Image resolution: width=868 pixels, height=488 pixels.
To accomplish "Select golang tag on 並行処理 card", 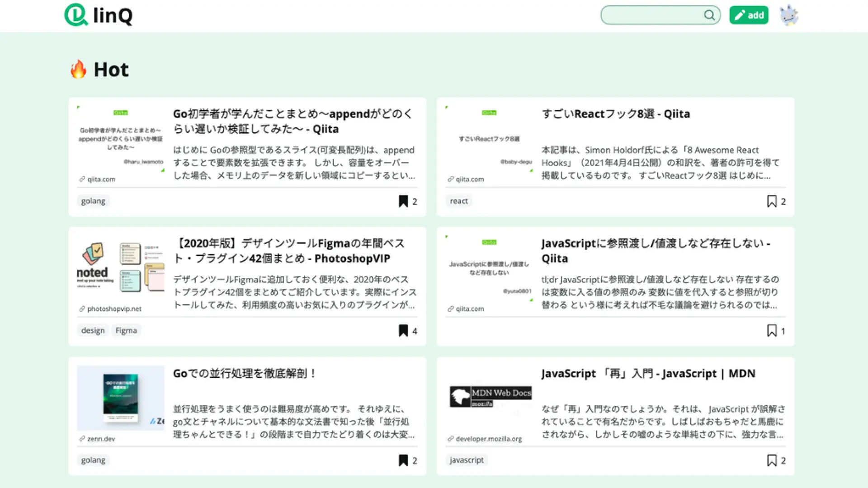I will coord(93,460).
